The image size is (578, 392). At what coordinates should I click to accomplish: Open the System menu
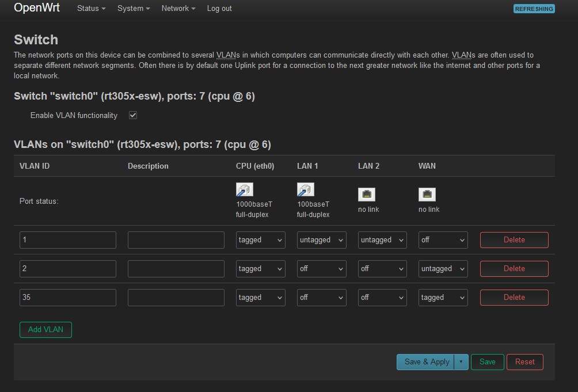coord(134,9)
